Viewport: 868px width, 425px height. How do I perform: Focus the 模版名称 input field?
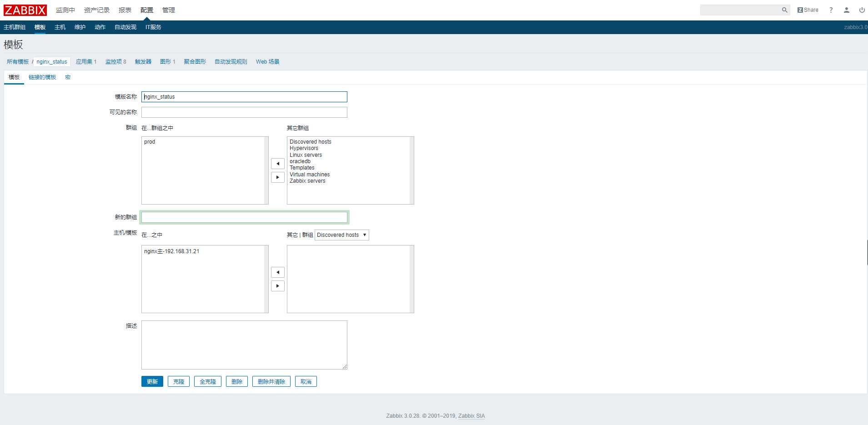pos(244,97)
